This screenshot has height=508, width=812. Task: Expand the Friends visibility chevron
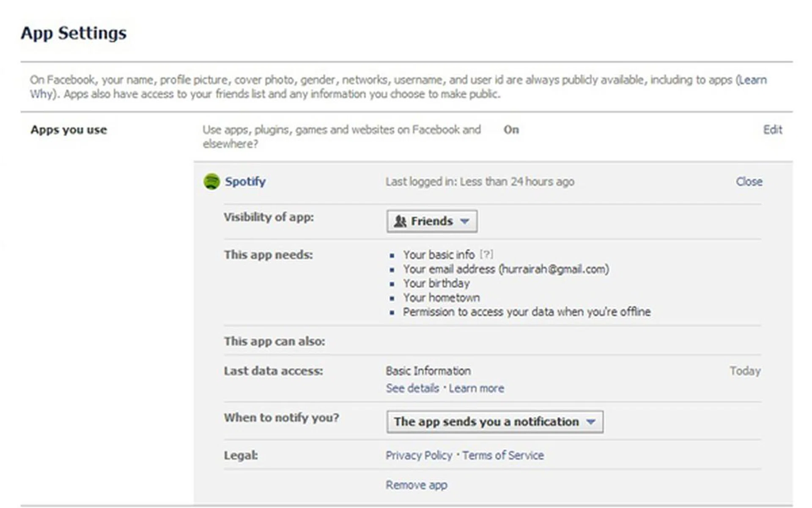(465, 221)
